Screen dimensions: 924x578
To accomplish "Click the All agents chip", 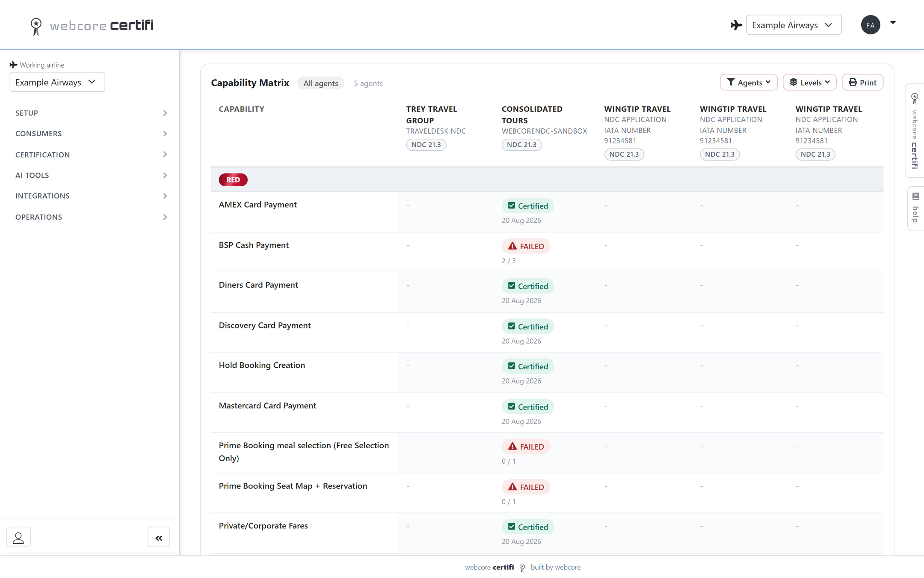I will point(320,83).
